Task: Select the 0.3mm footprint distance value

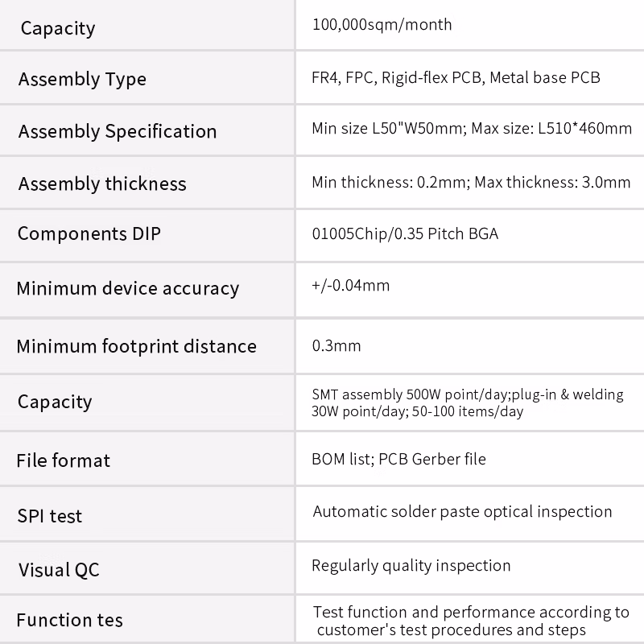Action: (x=336, y=346)
